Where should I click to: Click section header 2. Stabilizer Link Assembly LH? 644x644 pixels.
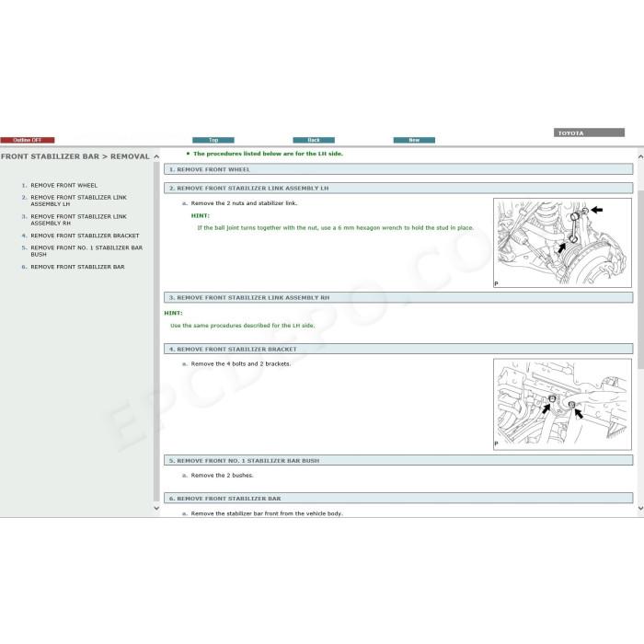(398, 188)
